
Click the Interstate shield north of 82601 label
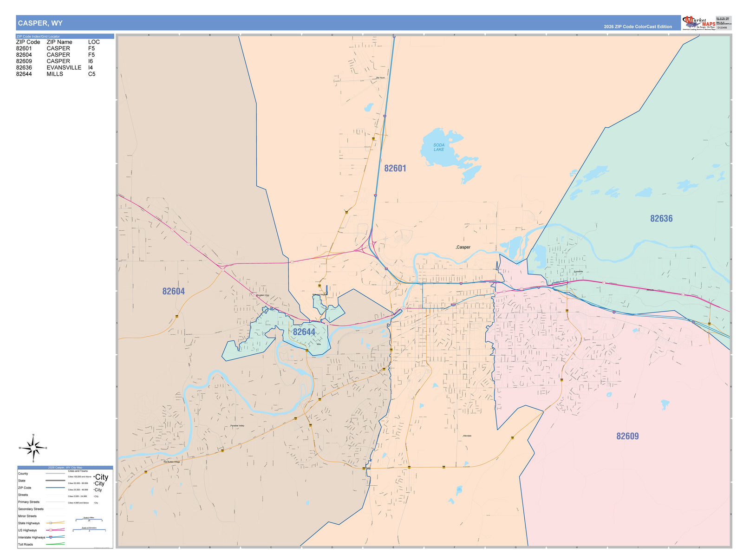pos(385,116)
